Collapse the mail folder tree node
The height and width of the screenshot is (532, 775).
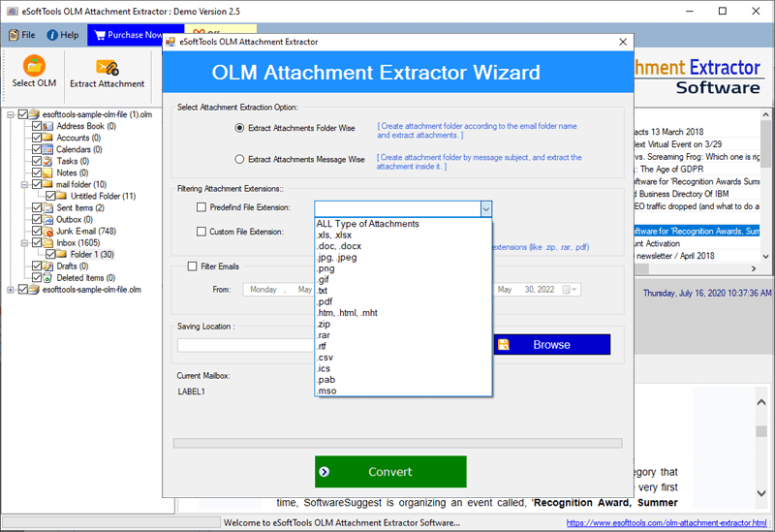pyautogui.click(x=24, y=184)
